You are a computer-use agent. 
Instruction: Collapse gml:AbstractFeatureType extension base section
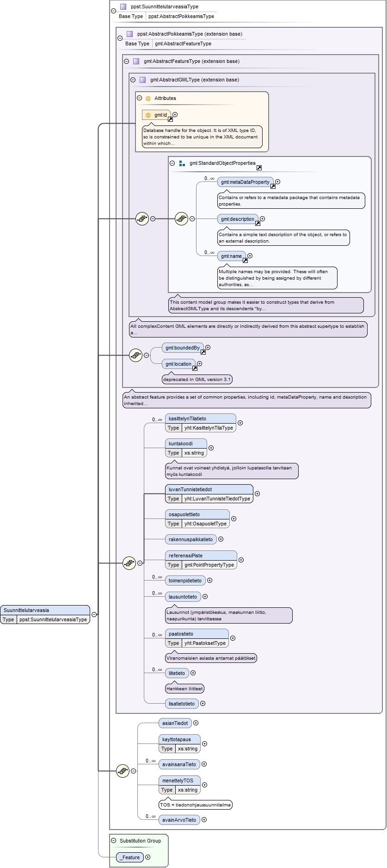pos(126,61)
